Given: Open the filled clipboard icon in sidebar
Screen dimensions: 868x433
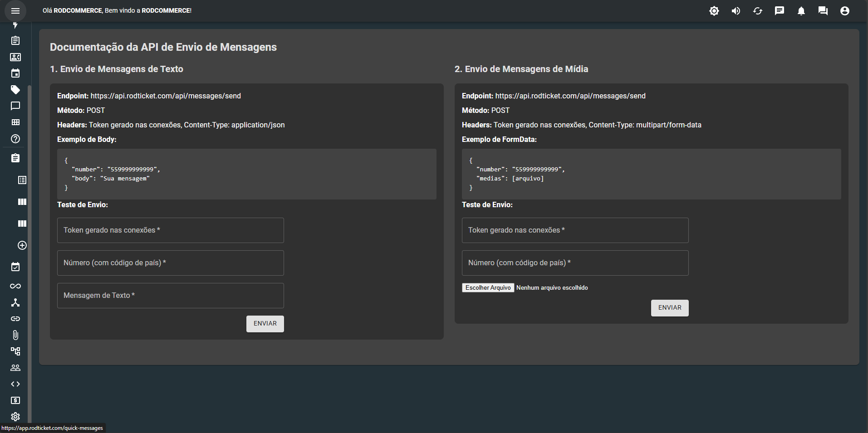Looking at the screenshot, I should [15, 158].
